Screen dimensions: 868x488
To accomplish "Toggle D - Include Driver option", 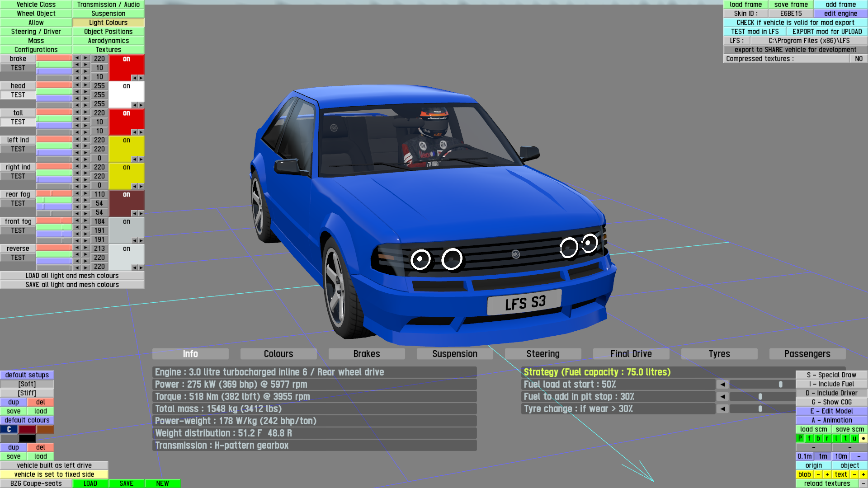I will tap(831, 393).
